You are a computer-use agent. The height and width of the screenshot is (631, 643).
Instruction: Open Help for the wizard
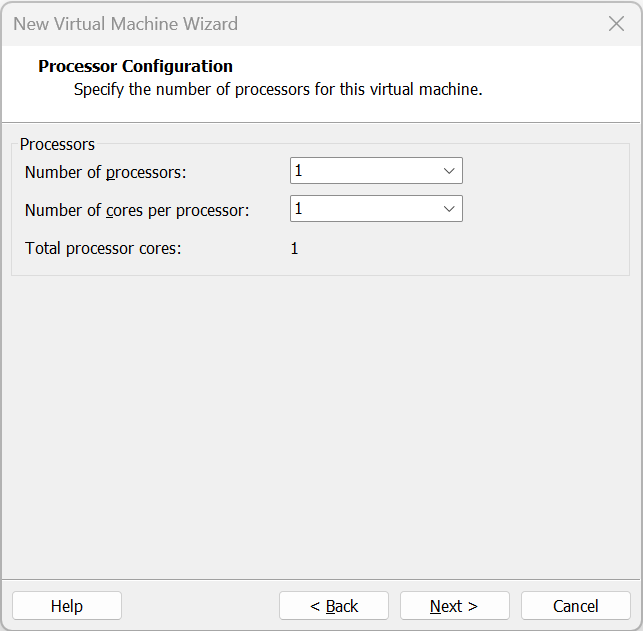pos(67,606)
